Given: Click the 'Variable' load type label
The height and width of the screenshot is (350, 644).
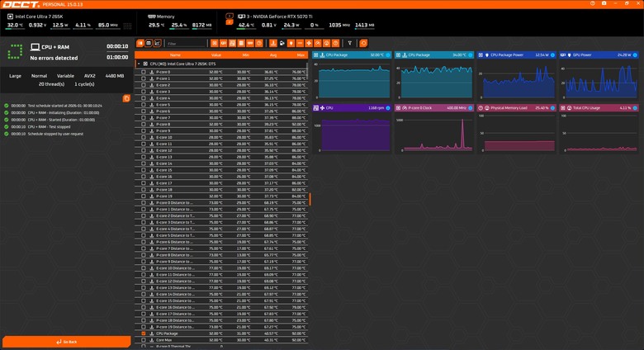Looking at the screenshot, I should pos(65,76).
